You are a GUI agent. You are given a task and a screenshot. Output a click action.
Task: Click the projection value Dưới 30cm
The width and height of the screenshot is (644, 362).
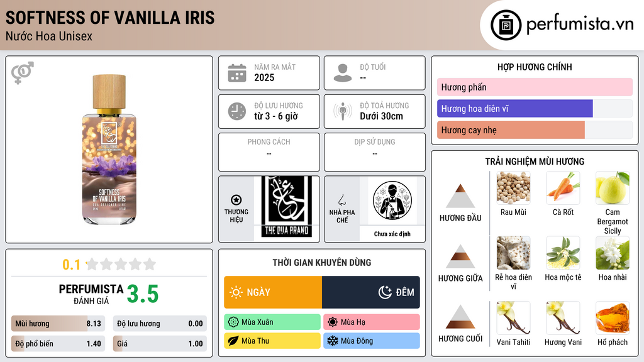tap(381, 116)
